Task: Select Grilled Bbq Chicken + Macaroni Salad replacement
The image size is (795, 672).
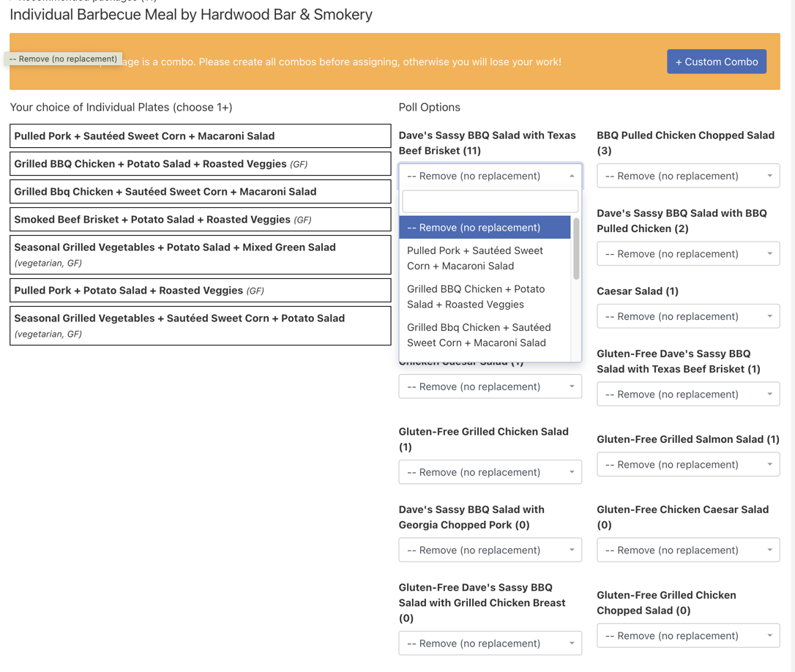Action: pos(485,335)
